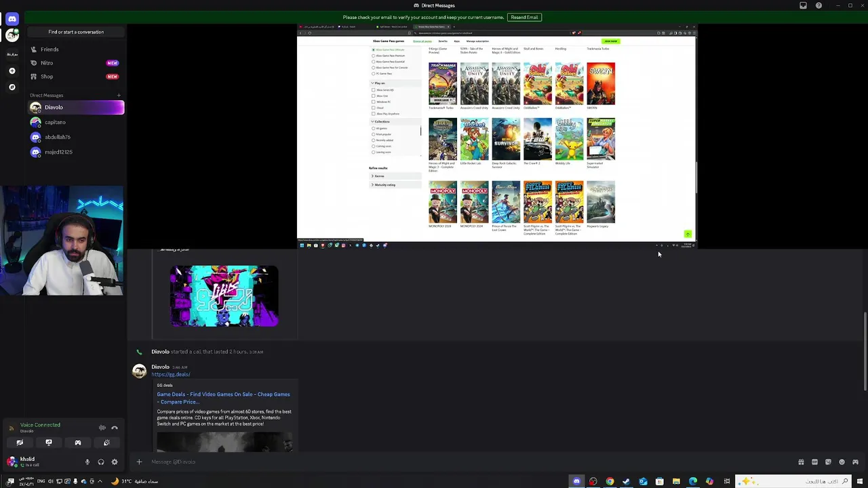The image size is (868, 488).
Task: Open the soundboard icon in voice panel
Action: point(106,443)
